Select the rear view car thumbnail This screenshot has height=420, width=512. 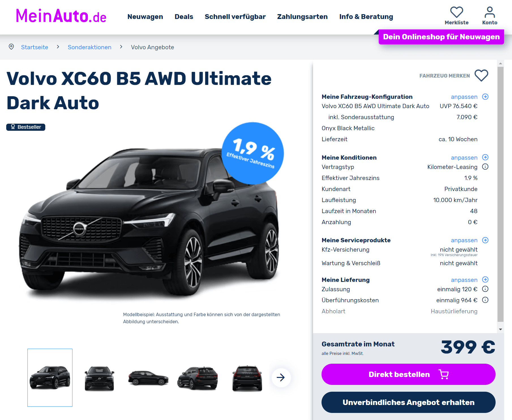point(247,378)
